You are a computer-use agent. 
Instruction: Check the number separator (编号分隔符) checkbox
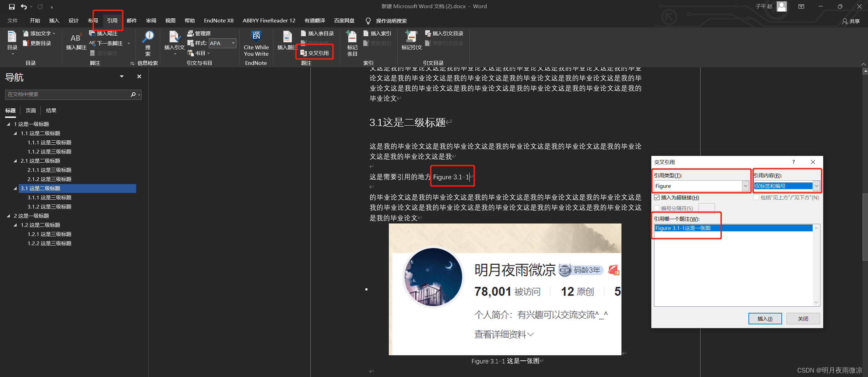657,208
